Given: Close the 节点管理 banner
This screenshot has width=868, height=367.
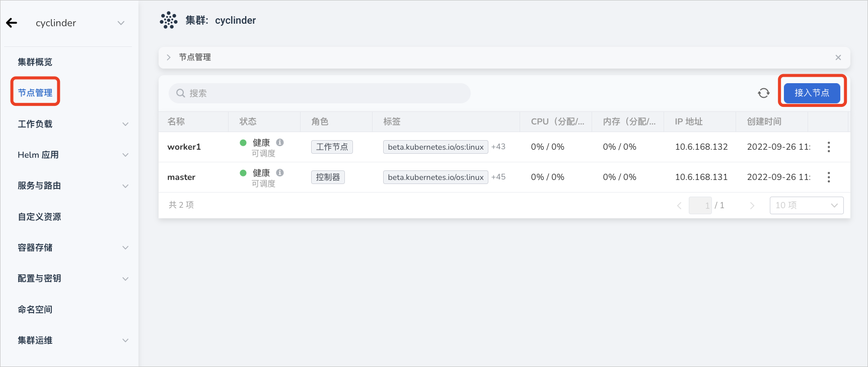Looking at the screenshot, I should (838, 57).
